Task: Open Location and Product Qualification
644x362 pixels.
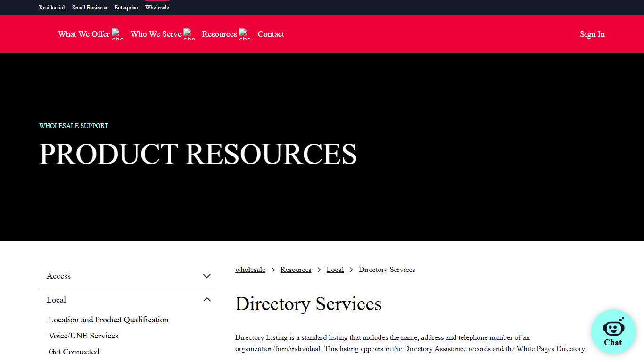Action: pos(108,320)
